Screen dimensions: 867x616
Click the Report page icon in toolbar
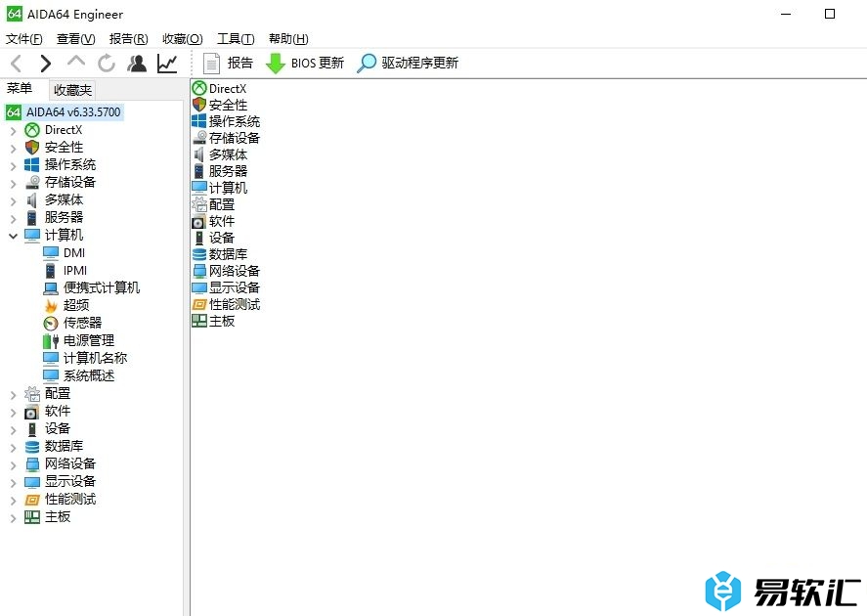211,63
